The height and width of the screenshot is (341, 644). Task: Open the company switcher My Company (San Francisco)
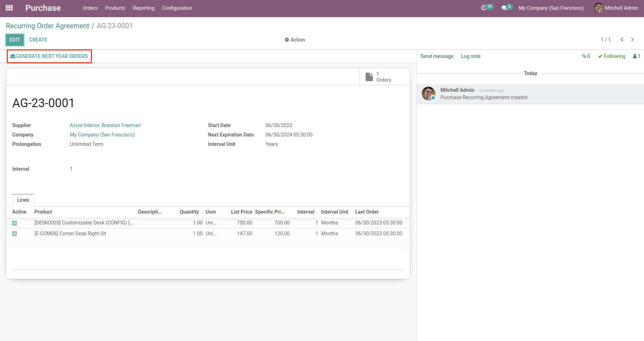(x=551, y=8)
